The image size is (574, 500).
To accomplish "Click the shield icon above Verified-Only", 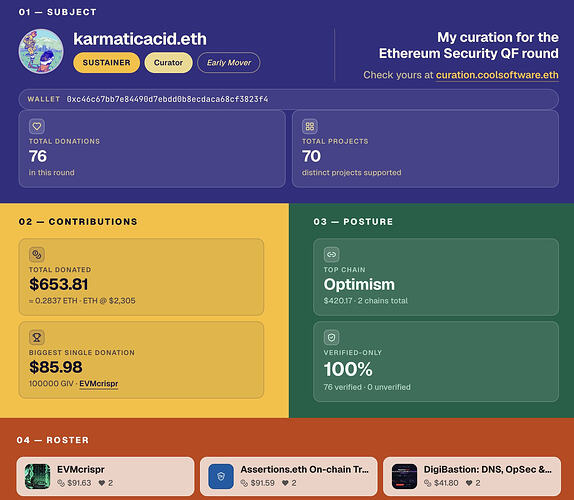I will 331,337.
